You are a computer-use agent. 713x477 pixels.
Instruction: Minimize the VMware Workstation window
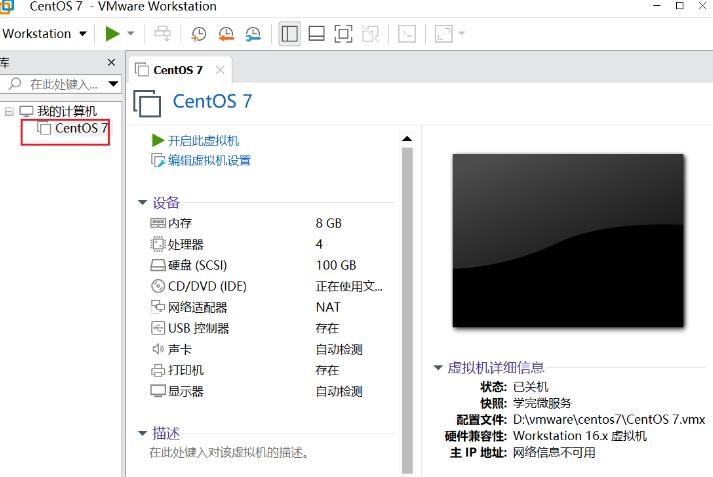(657, 6)
